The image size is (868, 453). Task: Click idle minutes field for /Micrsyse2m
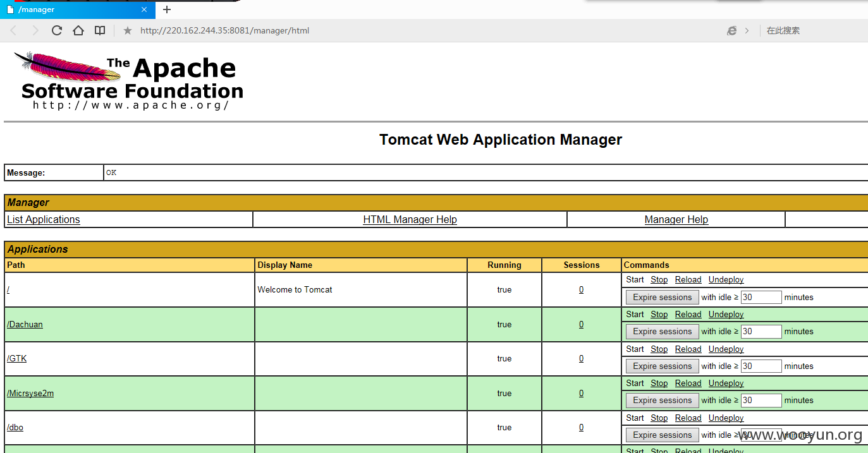(761, 400)
